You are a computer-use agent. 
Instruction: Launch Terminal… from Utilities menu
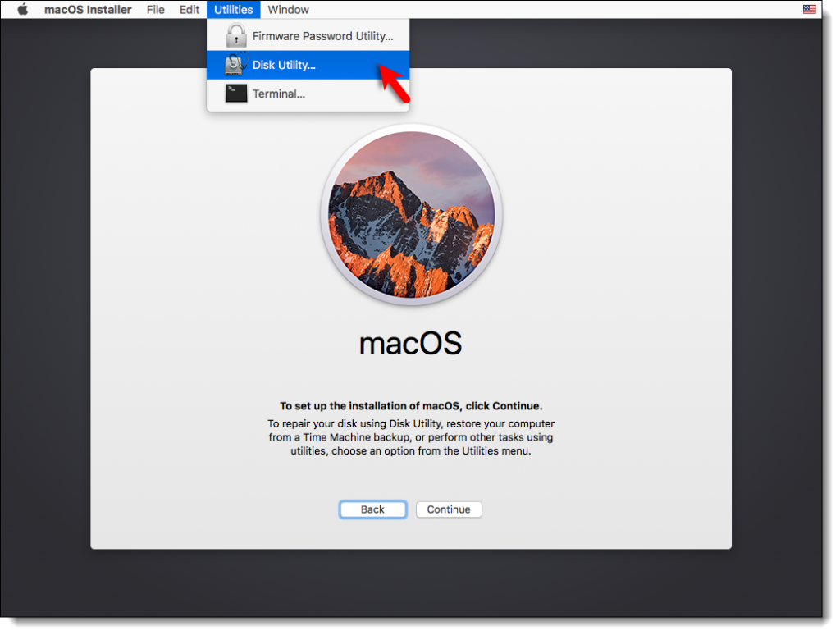(308, 94)
